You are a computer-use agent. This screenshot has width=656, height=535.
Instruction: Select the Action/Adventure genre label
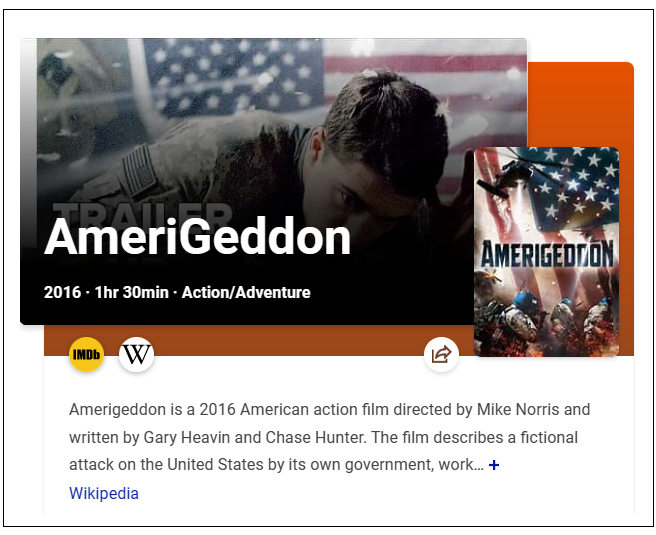point(246,292)
